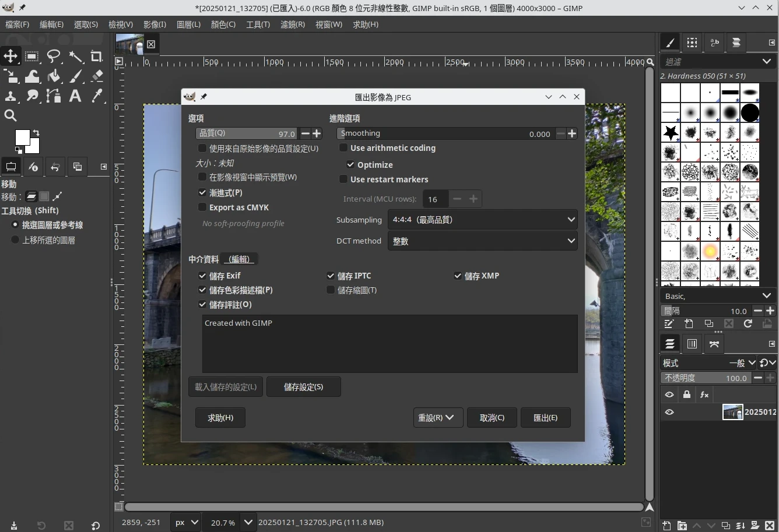Click the Zoom magnifier tool
779x532 pixels.
click(x=10, y=115)
